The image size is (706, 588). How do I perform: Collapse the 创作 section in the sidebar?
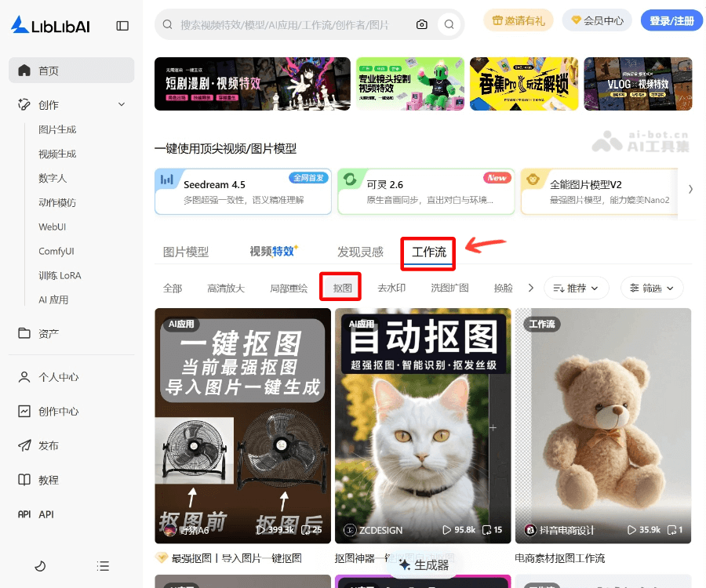coord(121,103)
